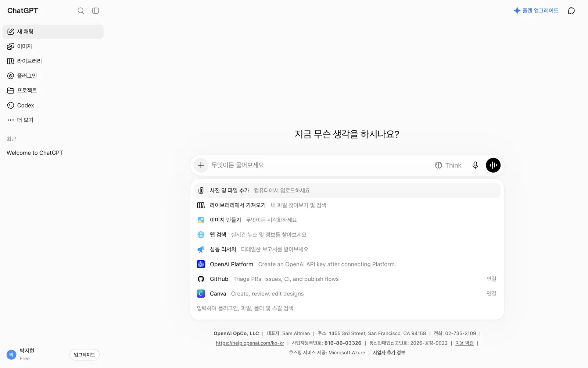Viewport: 588px width, 368px height.
Task: Open the help.openai.com/ko-kr link
Action: [x=250, y=343]
